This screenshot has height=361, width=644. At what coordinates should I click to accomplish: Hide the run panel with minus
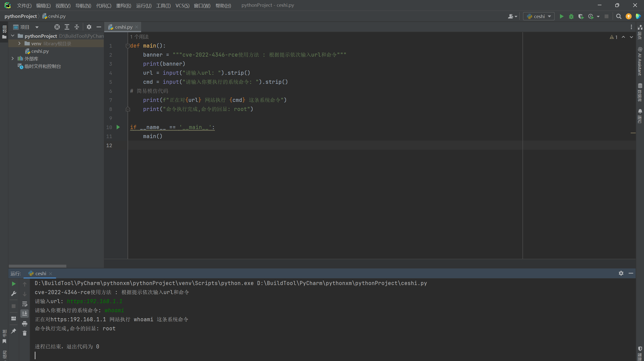coord(631,273)
